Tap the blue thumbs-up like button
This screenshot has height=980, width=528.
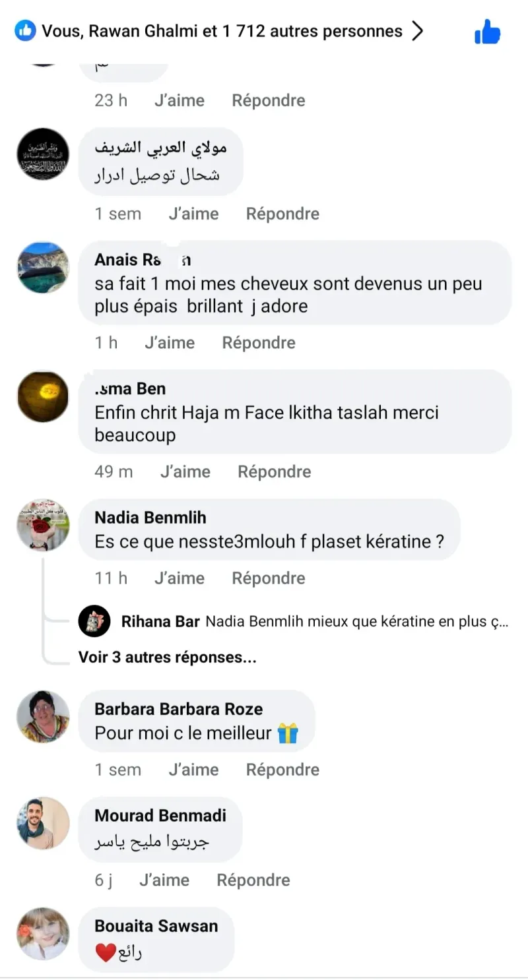click(x=488, y=32)
